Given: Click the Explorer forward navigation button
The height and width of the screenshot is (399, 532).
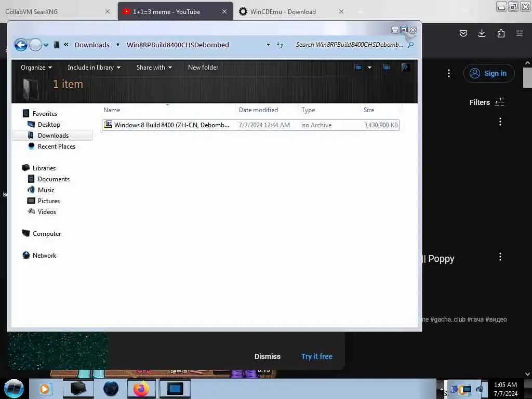Looking at the screenshot, I should (36, 45).
